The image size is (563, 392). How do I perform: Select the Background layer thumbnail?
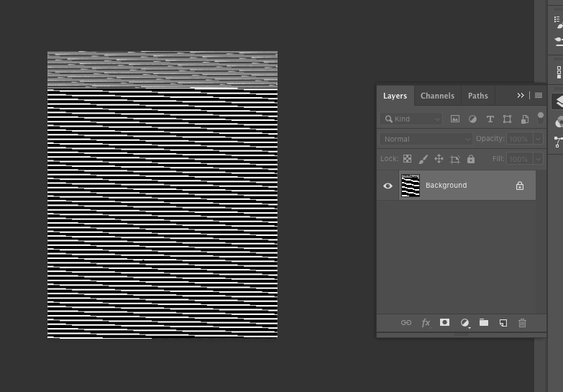point(411,186)
